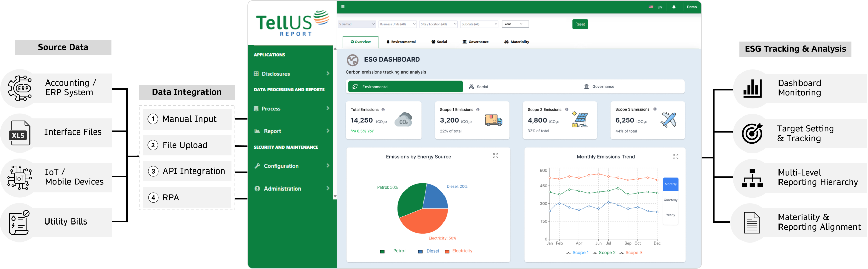This screenshot has height=269, width=868.
Task: Select the Monthly trend view
Action: click(x=670, y=184)
